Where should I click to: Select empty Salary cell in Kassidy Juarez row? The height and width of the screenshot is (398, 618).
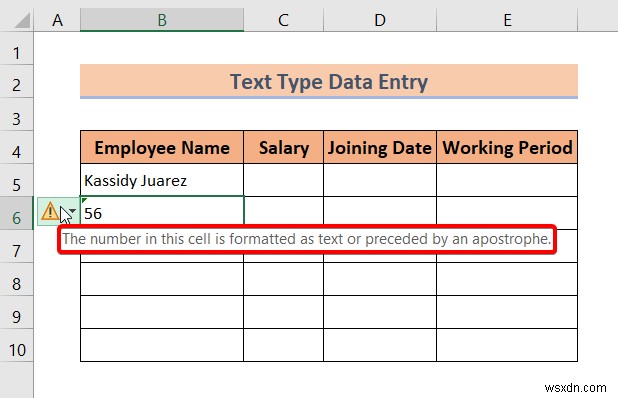click(x=283, y=180)
